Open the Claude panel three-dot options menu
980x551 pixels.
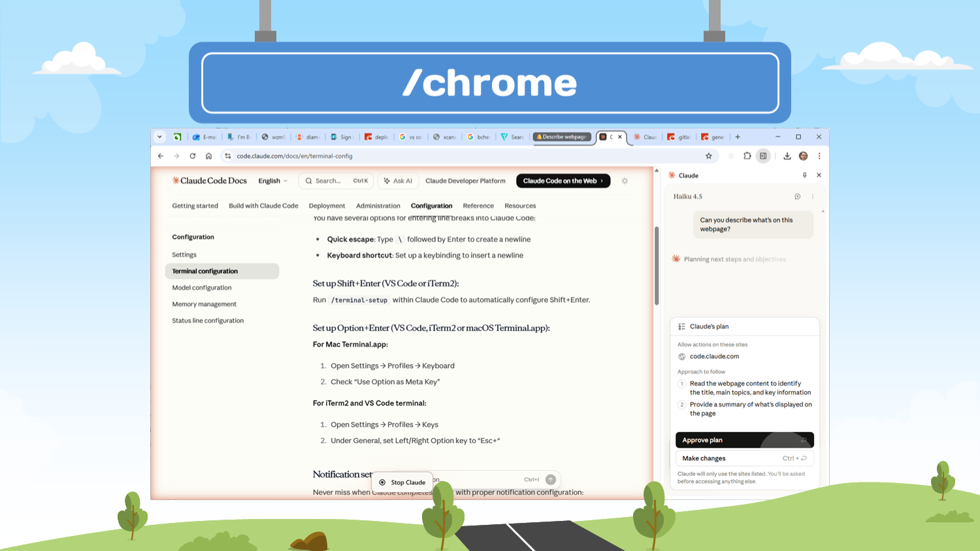tap(813, 197)
